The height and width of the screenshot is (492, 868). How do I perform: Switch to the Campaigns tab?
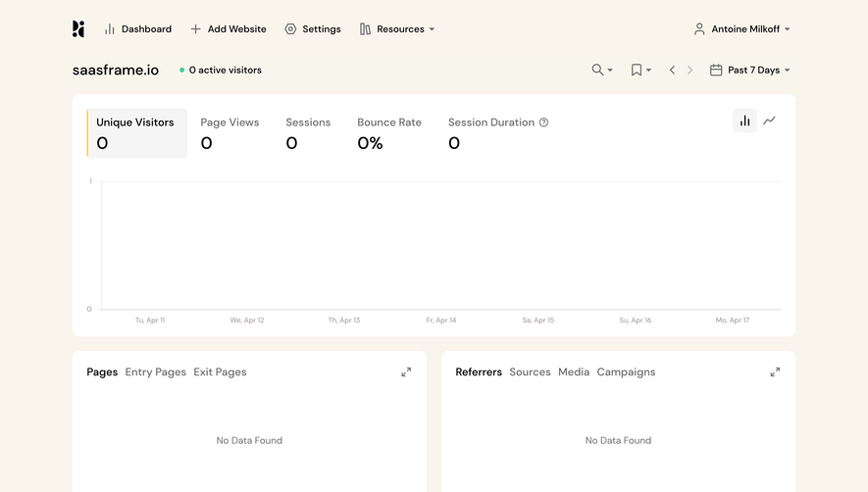click(626, 371)
